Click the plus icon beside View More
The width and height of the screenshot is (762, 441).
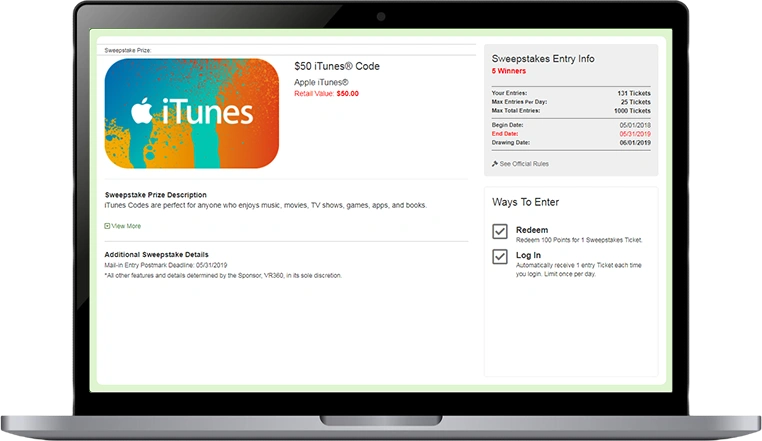(108, 226)
